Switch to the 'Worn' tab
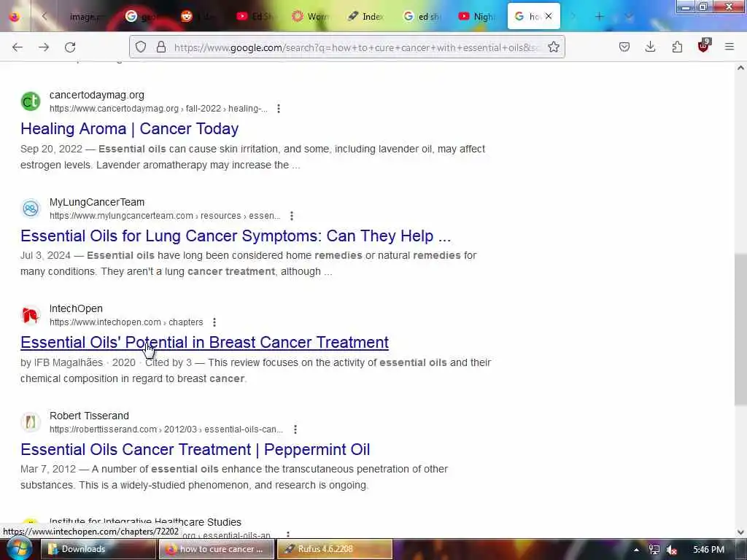The image size is (747, 560). (311, 17)
